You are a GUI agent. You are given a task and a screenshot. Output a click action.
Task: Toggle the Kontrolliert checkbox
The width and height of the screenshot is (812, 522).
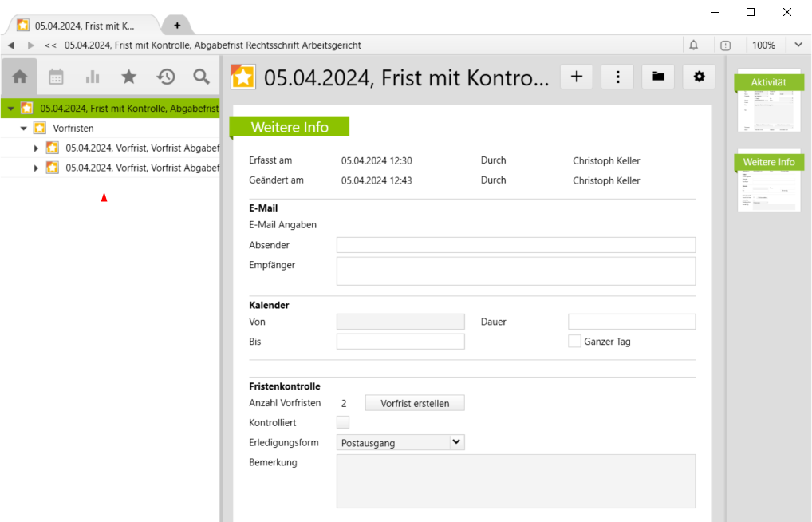click(x=343, y=422)
